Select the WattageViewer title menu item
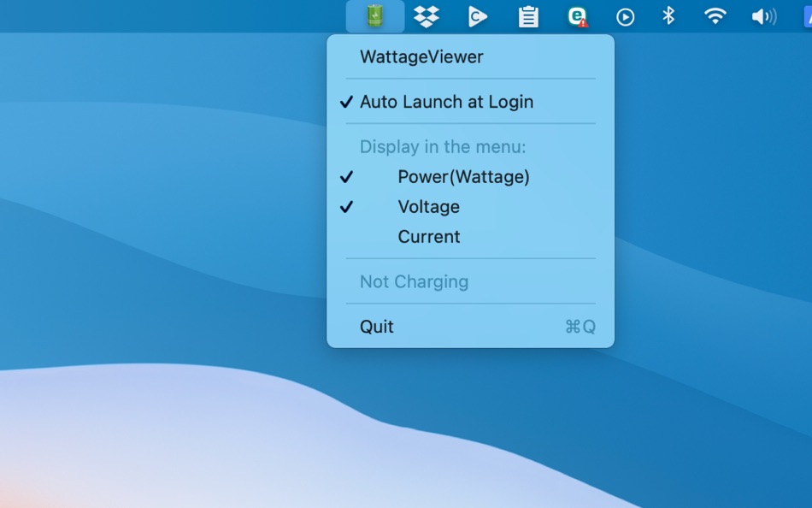This screenshot has height=508, width=812. coord(470,56)
